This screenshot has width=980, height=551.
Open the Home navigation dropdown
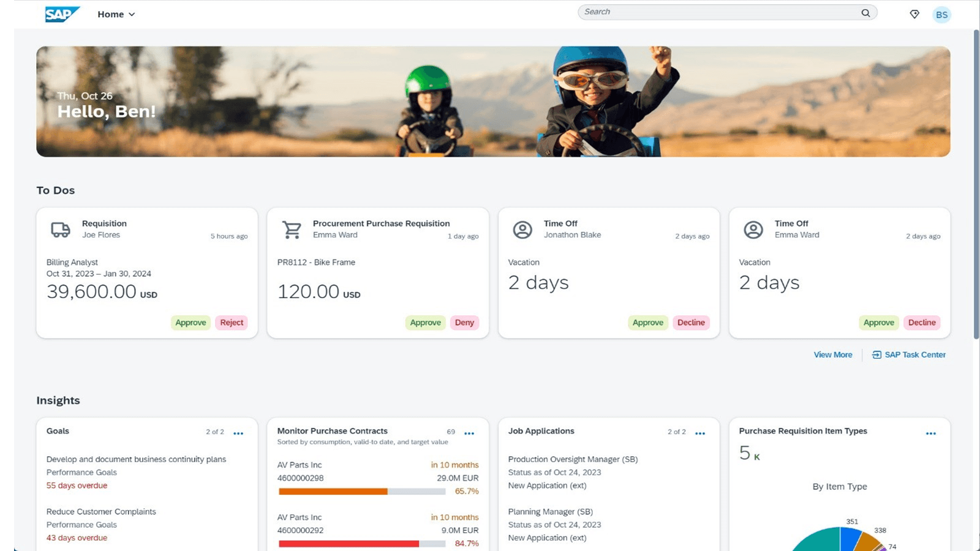(116, 14)
